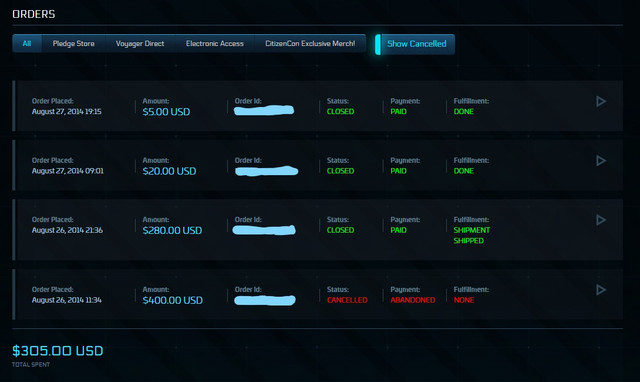Click the August 26, 2014 21:36 order row

click(x=318, y=230)
